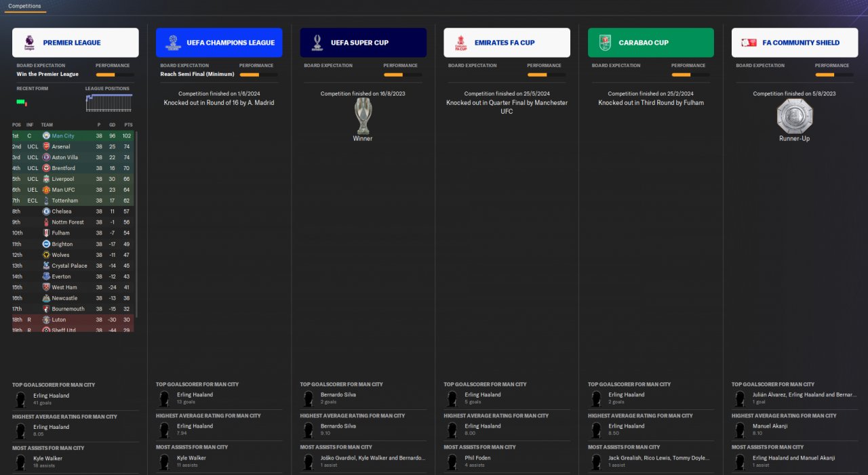Click the Emirates FA Cup logo icon
Viewport: 868px width, 475px height.
461,43
